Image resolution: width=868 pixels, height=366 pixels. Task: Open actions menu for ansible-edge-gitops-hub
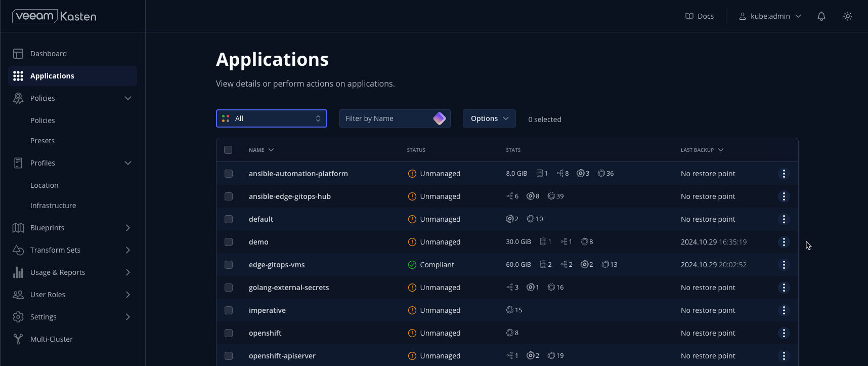tap(784, 196)
